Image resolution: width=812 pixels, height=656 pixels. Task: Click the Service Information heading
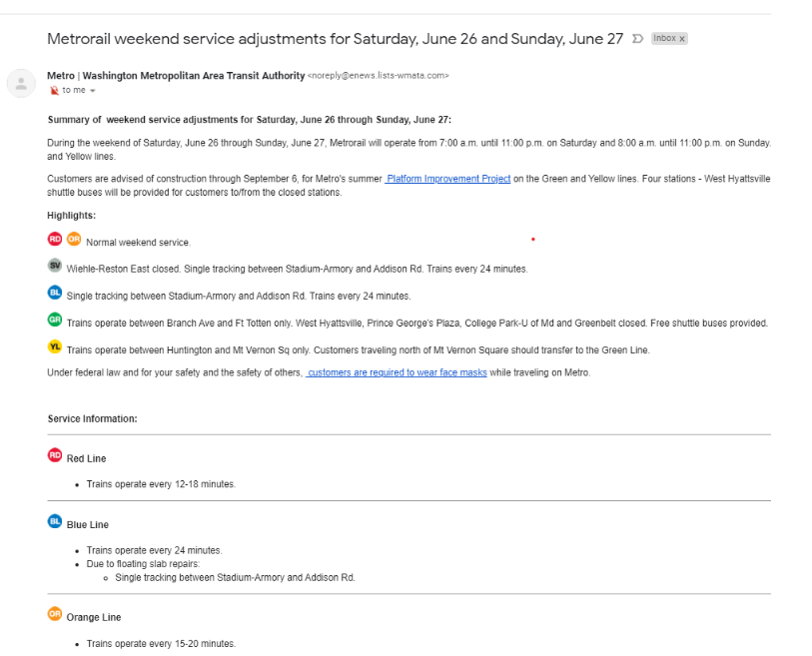pos(93,418)
